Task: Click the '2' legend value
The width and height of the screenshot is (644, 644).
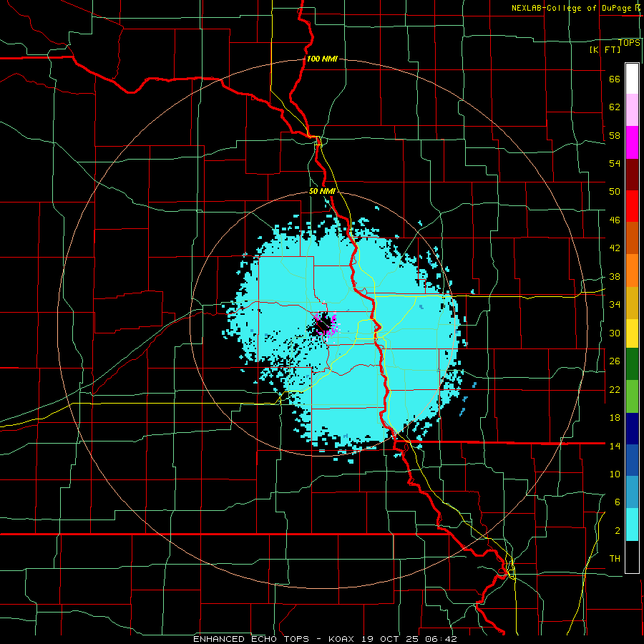Action: point(617,531)
